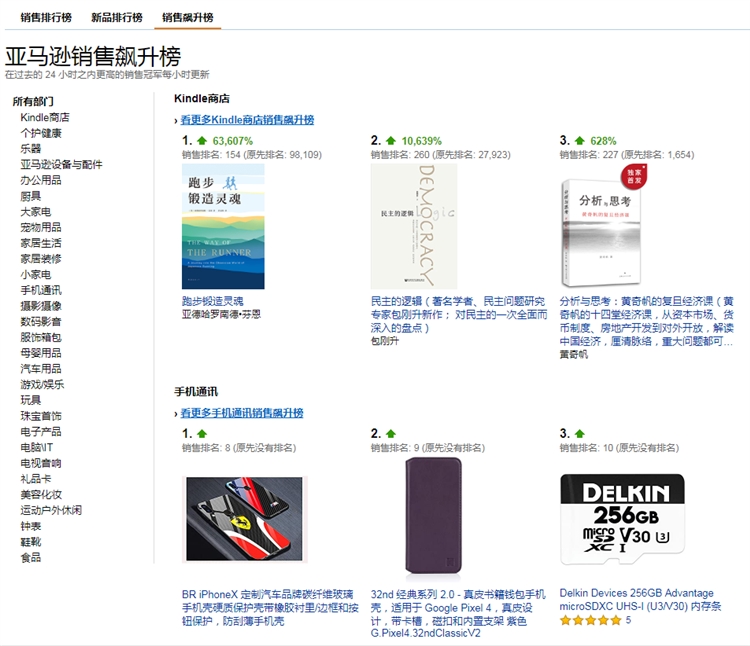The height and width of the screenshot is (646, 750).
Task: Open Ferrari phone case product image
Action: point(244,518)
